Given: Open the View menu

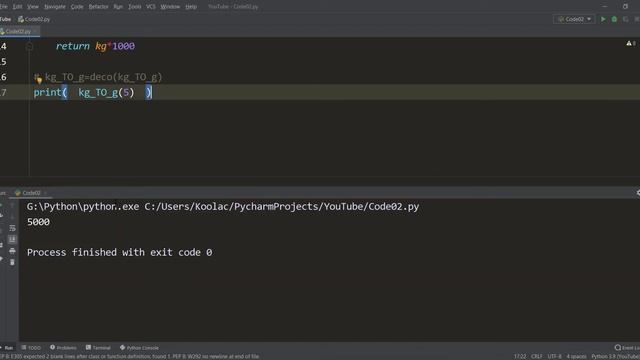Looking at the screenshot, I should [33, 7].
